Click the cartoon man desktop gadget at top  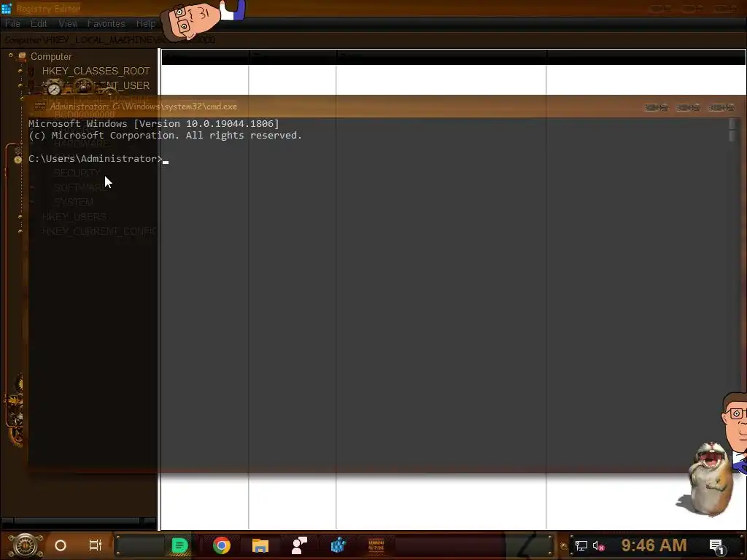point(201,19)
